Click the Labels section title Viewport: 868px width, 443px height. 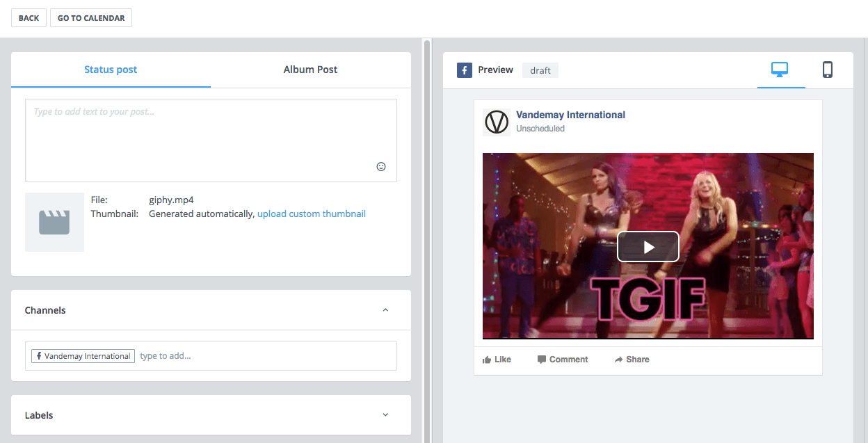39,415
